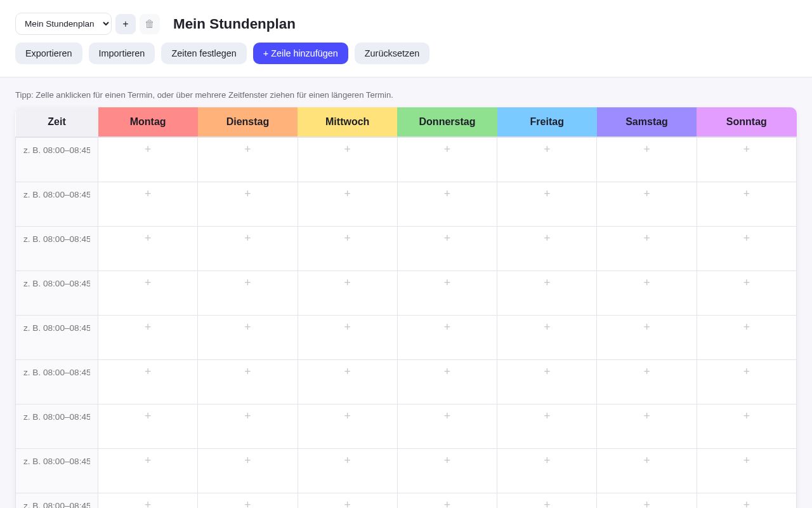Add entry via Donnerstag plus in first row
Screen dimensions: 812x508
[x=447, y=149]
